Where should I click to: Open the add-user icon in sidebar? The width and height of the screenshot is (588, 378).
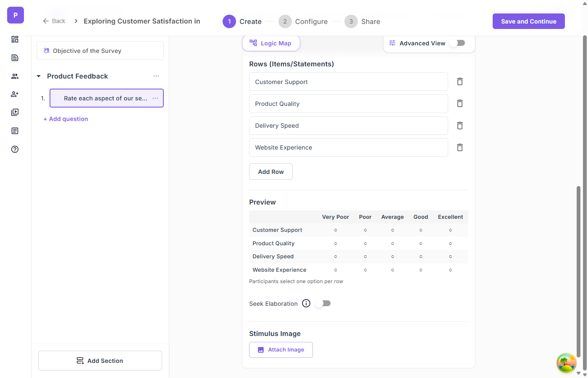pos(15,94)
